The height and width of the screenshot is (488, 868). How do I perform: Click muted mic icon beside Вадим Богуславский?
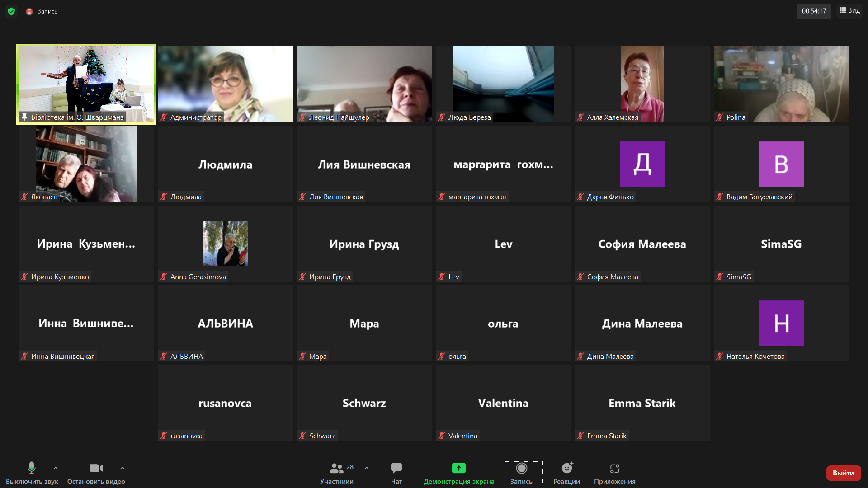click(720, 197)
